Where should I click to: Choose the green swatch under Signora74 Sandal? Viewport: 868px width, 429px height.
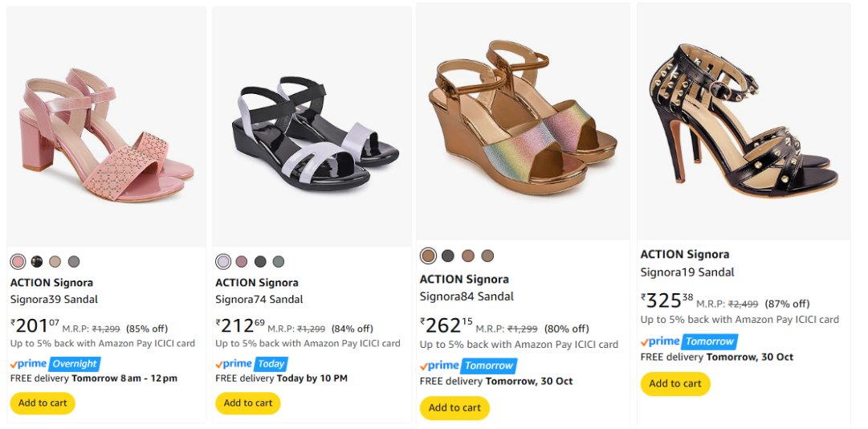point(279,262)
